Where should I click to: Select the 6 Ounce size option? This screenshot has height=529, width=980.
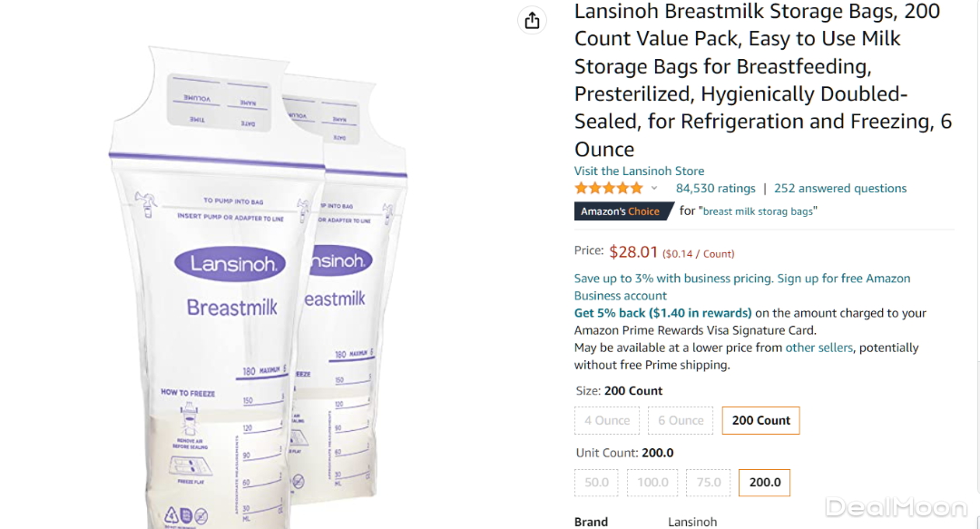681,420
